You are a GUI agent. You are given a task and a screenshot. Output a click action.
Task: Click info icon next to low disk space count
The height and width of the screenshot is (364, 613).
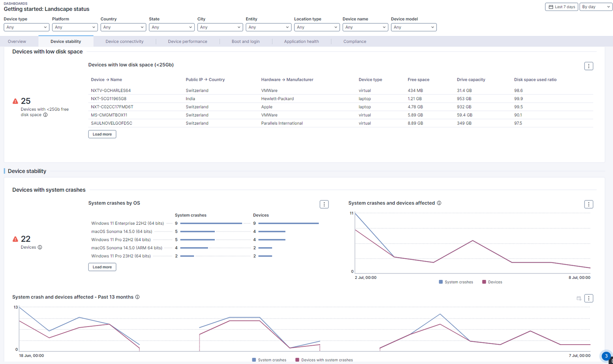click(45, 115)
